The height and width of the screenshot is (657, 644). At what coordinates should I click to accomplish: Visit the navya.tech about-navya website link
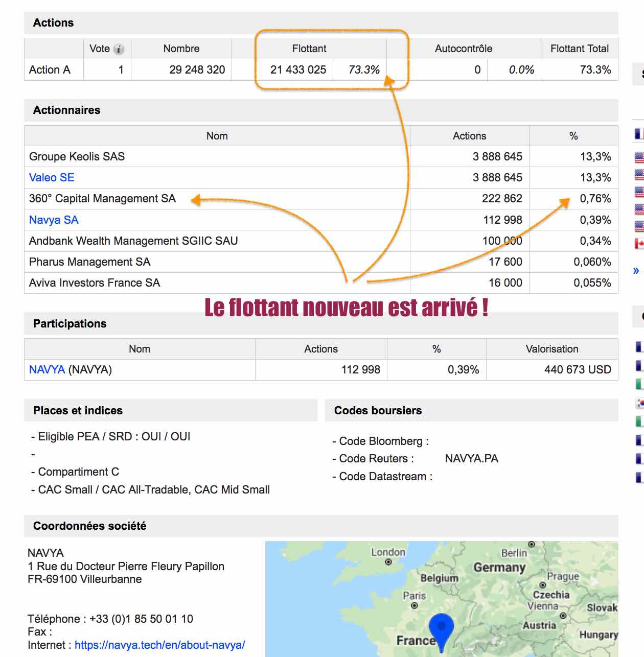pyautogui.click(x=159, y=645)
